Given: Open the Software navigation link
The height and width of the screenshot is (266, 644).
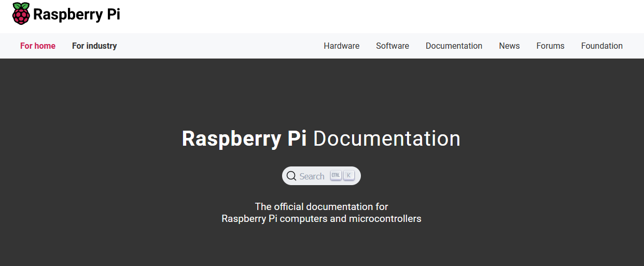Looking at the screenshot, I should click(x=393, y=46).
